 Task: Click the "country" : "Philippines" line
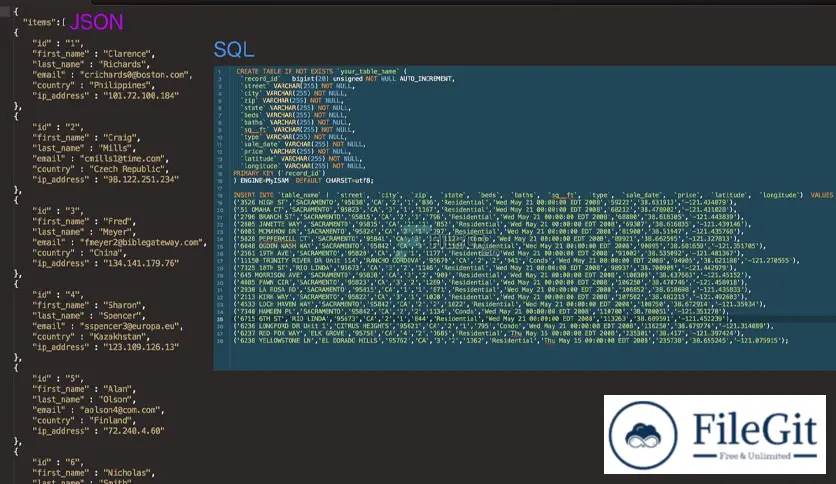93,85
